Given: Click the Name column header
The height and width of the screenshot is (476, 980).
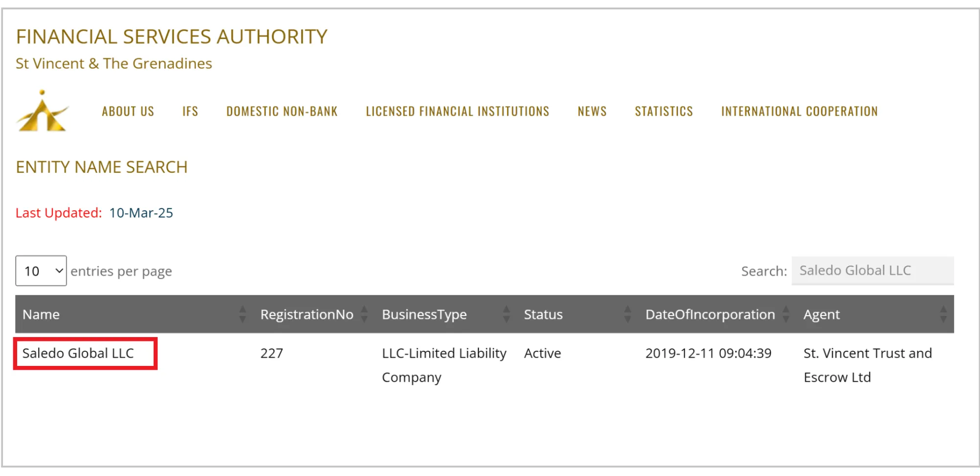Looking at the screenshot, I should coord(41,314).
